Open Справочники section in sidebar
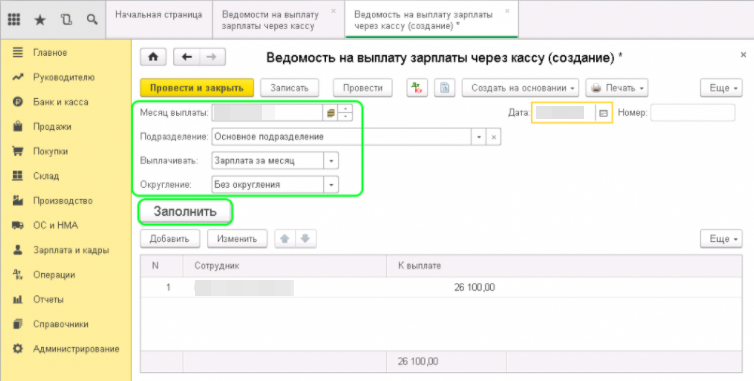This screenshot has height=381, width=754. 61,324
